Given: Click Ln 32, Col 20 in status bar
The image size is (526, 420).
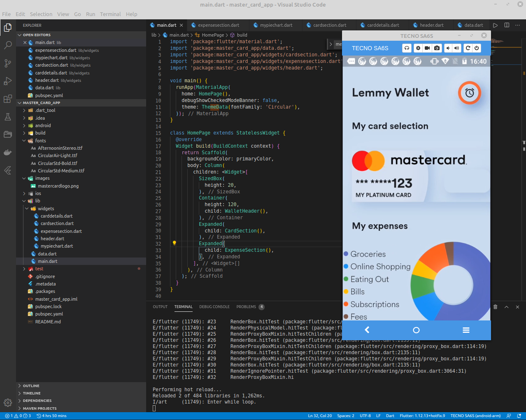Looking at the screenshot, I should (x=320, y=416).
